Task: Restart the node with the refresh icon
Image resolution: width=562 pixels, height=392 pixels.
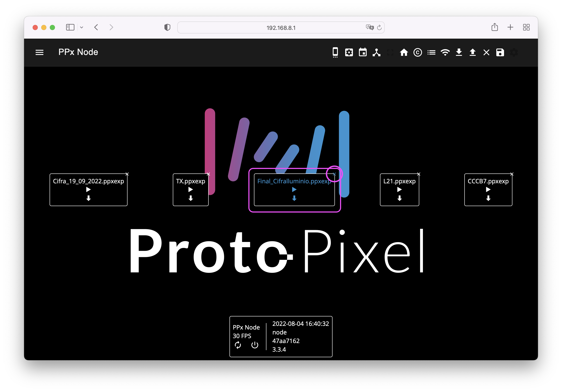Action: pos(238,345)
